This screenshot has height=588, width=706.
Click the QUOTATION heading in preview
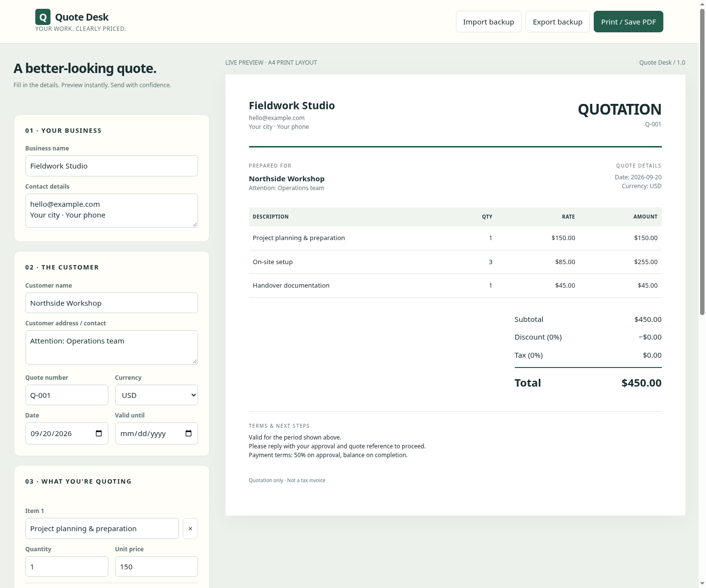619,109
